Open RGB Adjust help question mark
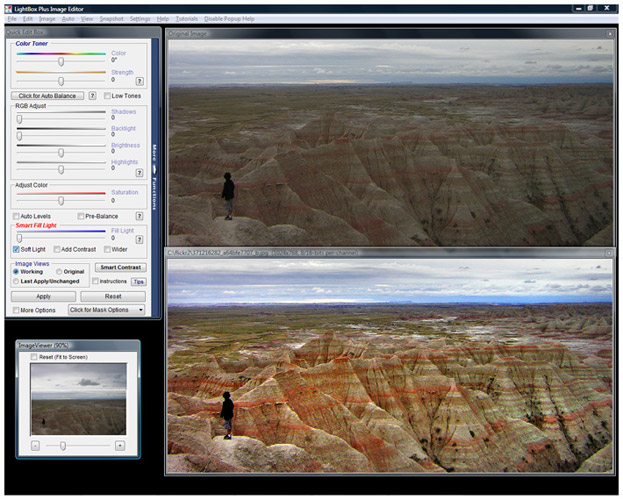Viewport: 623px width, 500px height. tap(139, 173)
